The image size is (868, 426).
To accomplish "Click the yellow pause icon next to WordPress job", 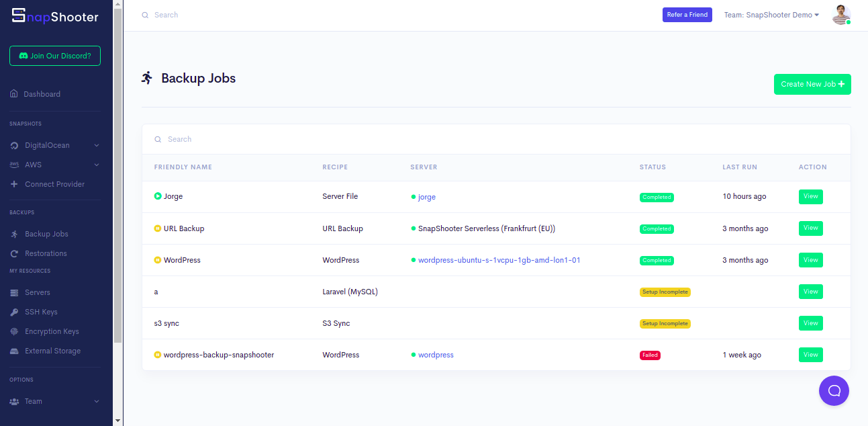I will 158,260.
